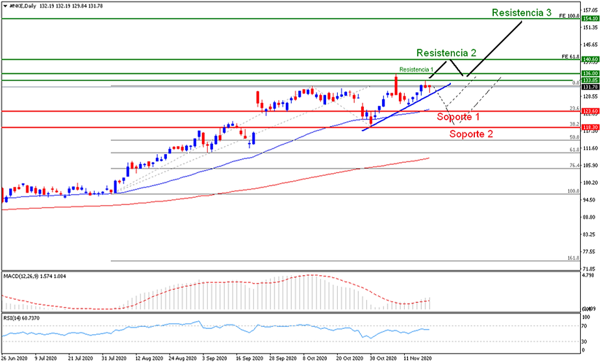The image size is (601, 364).
Task: Click the #NKE,Daily symbol title text
Action: click(x=23, y=6)
